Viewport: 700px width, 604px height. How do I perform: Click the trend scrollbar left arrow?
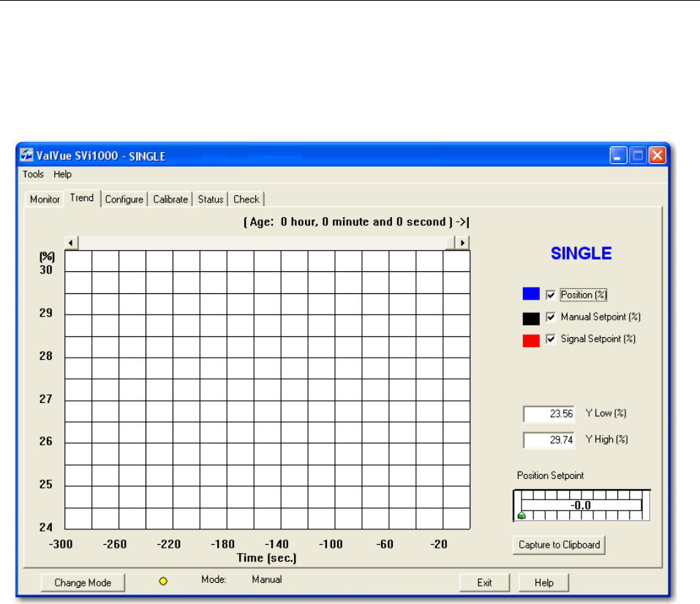[x=71, y=242]
